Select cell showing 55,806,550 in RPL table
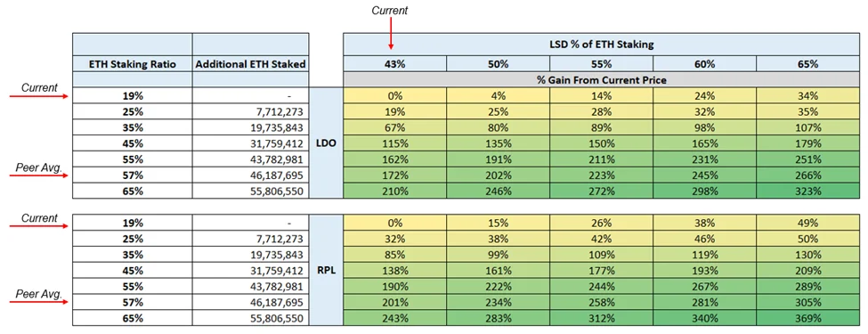This screenshot has width=868, height=334. (x=250, y=319)
